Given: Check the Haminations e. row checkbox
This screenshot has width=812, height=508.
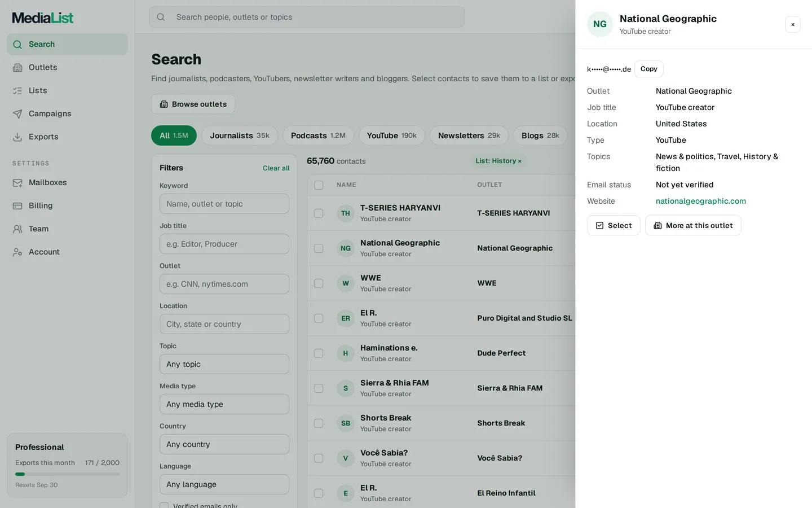Looking at the screenshot, I should tap(319, 353).
